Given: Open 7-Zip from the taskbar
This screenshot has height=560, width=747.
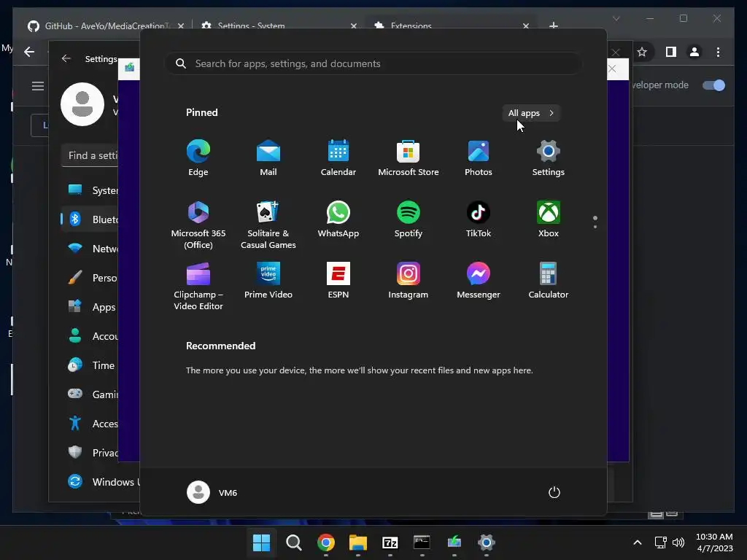Looking at the screenshot, I should [390, 542].
